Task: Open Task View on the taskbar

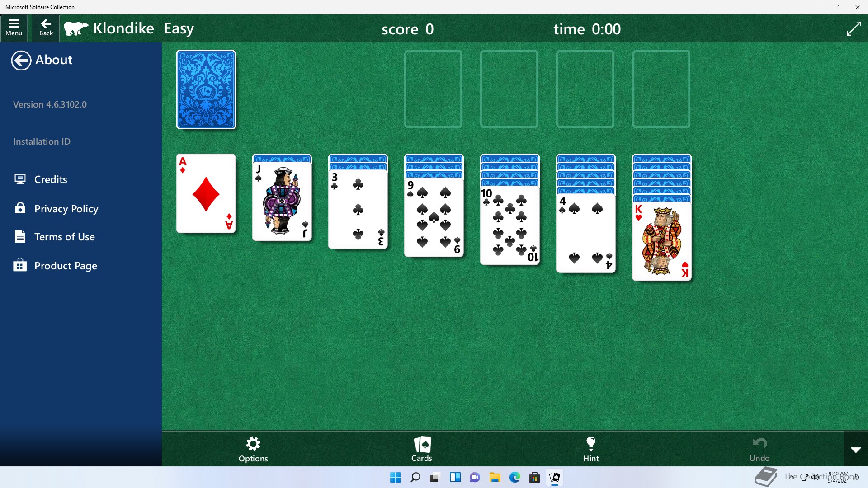Action: pos(435,477)
